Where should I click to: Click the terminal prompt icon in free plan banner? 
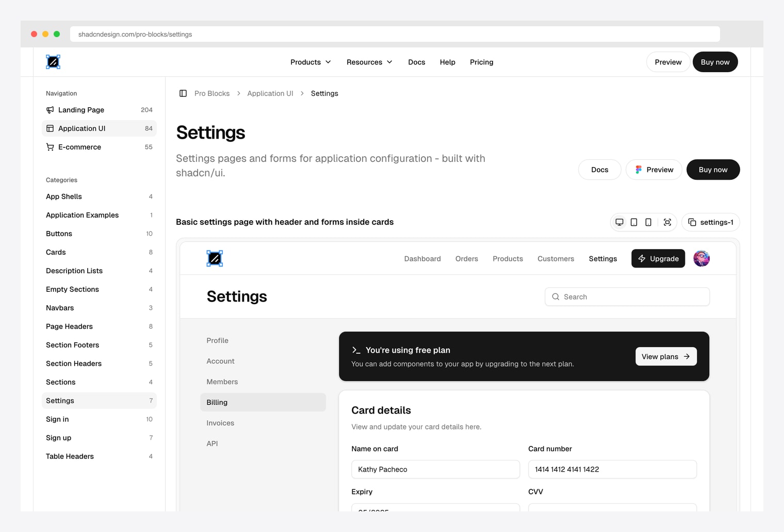tap(356, 350)
